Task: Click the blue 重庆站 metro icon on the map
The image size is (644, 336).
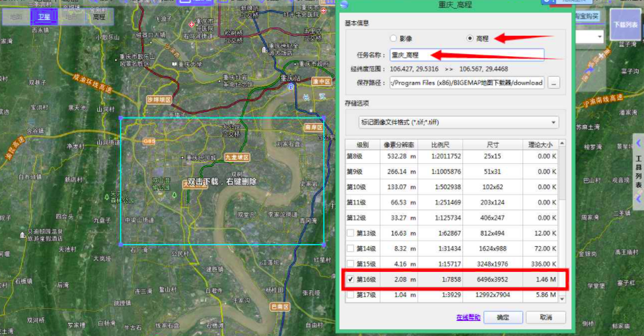Action: coord(291,87)
